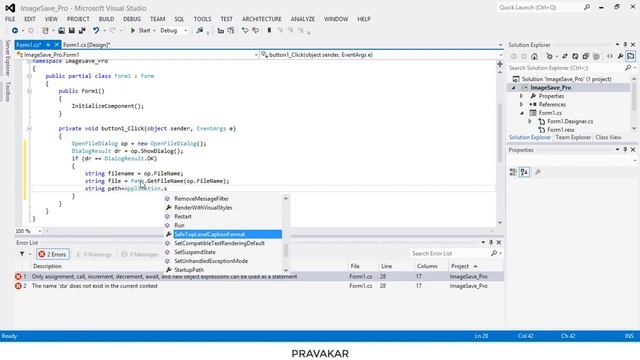Viewport: 640px width, 360px height.
Task: Choose SafeTopLevelCaptionFormat in the IntelliSense list
Action: coord(223,234)
